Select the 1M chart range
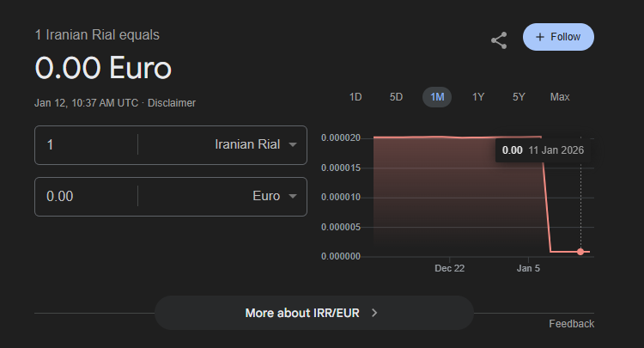644x348 pixels. pos(437,97)
